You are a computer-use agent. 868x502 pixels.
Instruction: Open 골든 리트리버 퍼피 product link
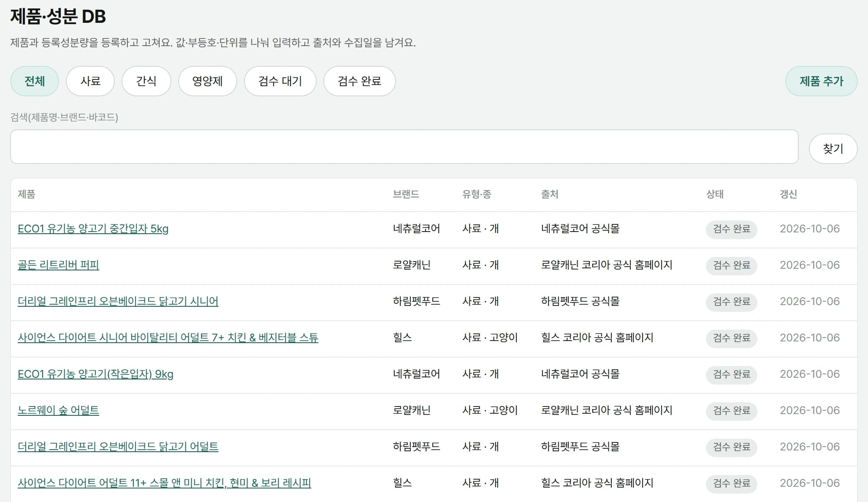click(x=58, y=265)
